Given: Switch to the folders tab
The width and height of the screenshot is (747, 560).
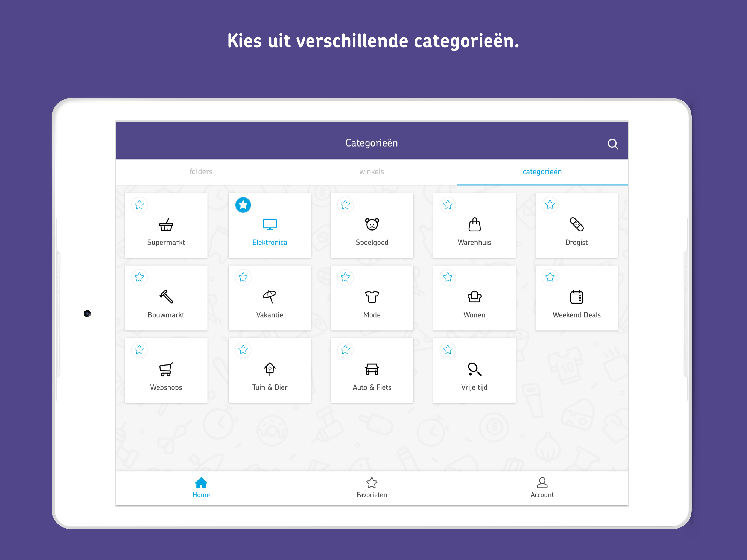Looking at the screenshot, I should pos(201,171).
